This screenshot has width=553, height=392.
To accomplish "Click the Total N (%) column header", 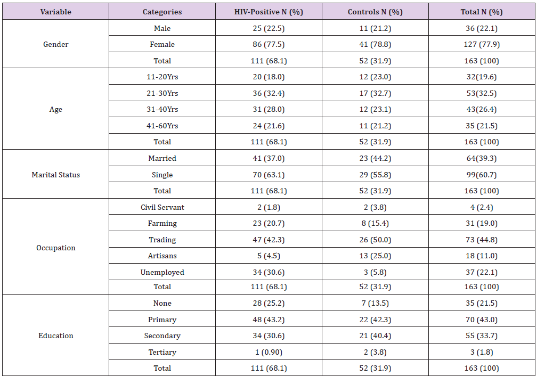I will 482,12.
